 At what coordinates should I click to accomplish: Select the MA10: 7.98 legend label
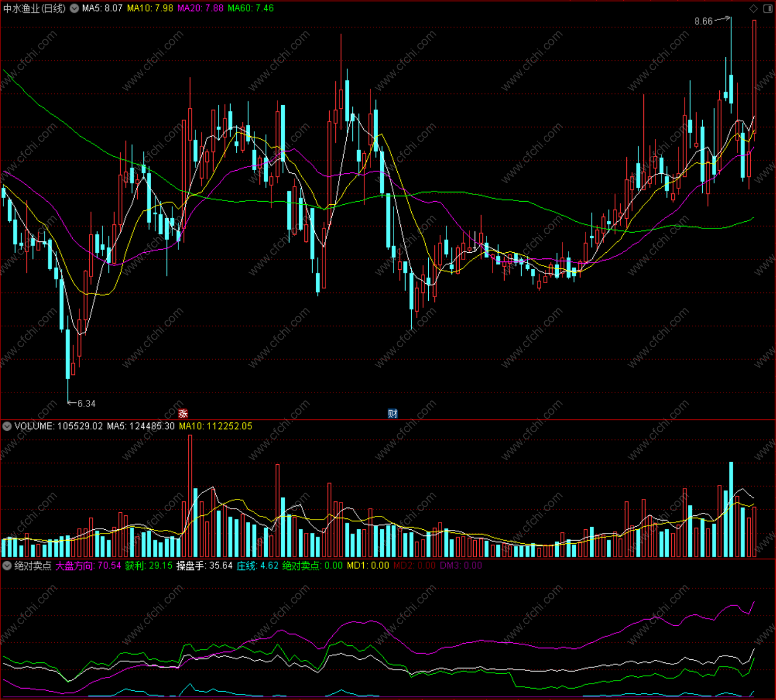point(150,8)
